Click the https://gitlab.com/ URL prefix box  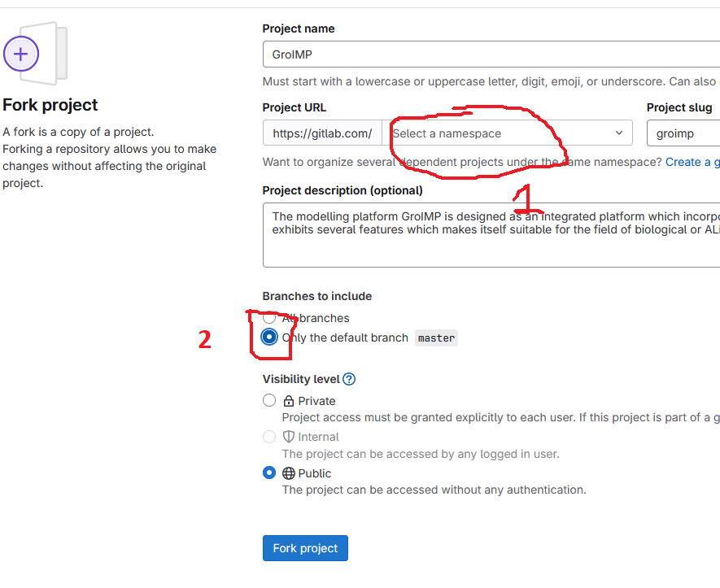tap(322, 133)
